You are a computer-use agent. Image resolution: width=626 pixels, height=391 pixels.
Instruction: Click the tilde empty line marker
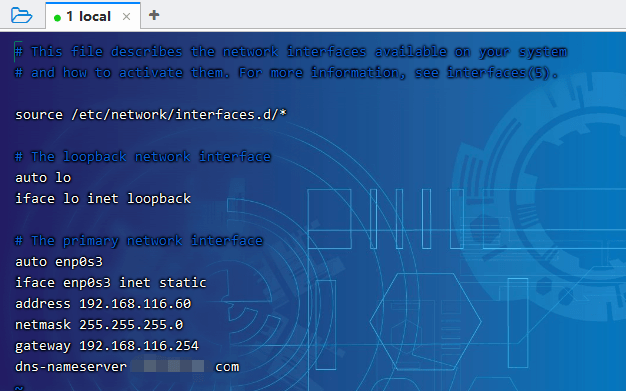click(x=19, y=387)
